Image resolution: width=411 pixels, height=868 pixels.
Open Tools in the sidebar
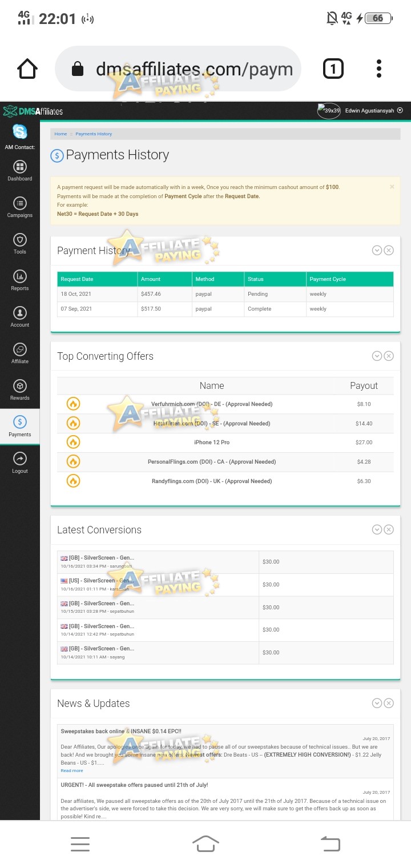pyautogui.click(x=20, y=243)
